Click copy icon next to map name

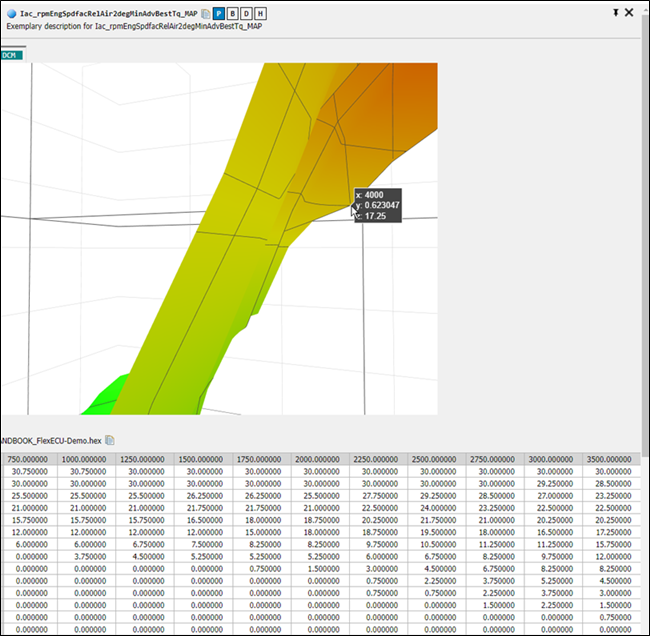click(205, 14)
